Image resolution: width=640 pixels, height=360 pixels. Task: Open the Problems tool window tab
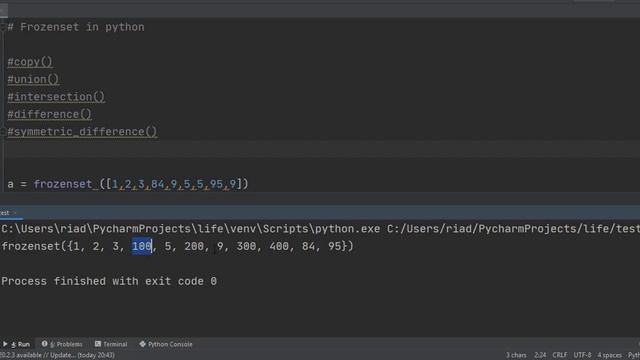click(62, 344)
